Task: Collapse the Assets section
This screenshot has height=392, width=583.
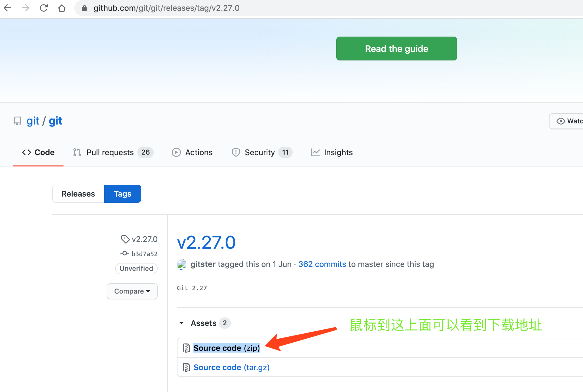Action: pyautogui.click(x=181, y=323)
